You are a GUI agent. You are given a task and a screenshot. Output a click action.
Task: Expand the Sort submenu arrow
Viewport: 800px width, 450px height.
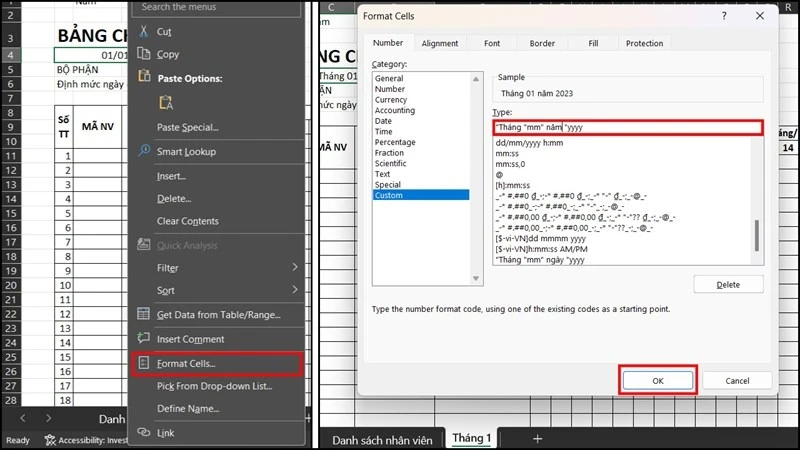[295, 290]
